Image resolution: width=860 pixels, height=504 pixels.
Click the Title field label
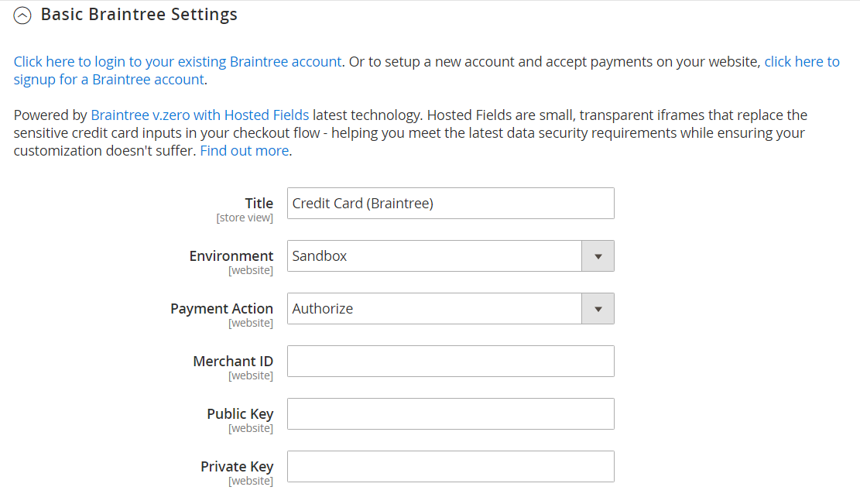[x=259, y=204]
